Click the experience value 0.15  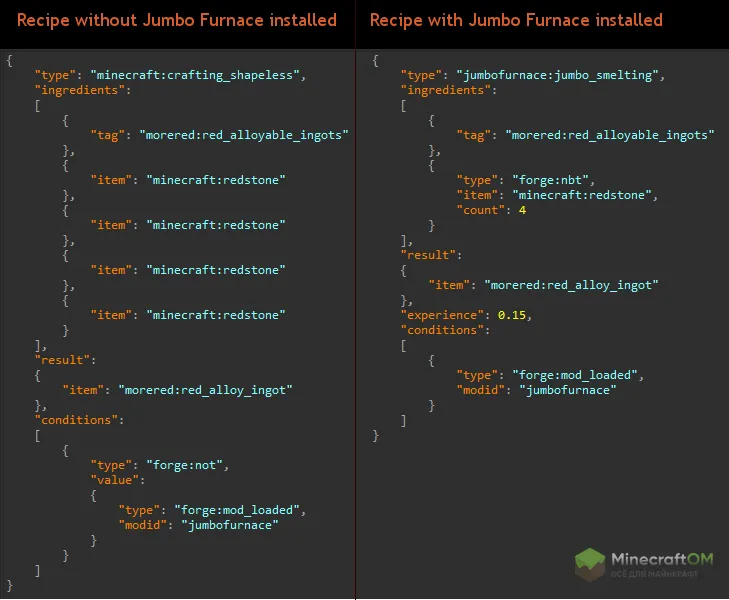click(x=511, y=315)
